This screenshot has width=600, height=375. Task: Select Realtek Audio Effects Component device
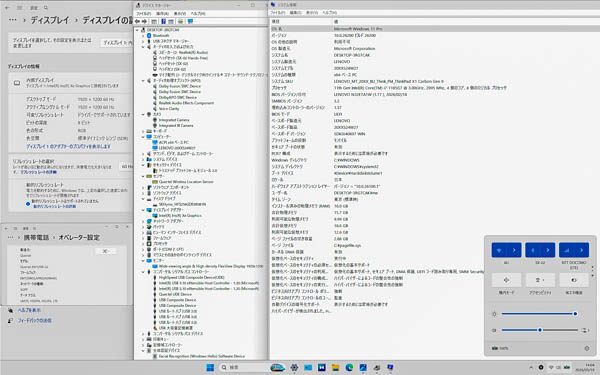point(186,103)
